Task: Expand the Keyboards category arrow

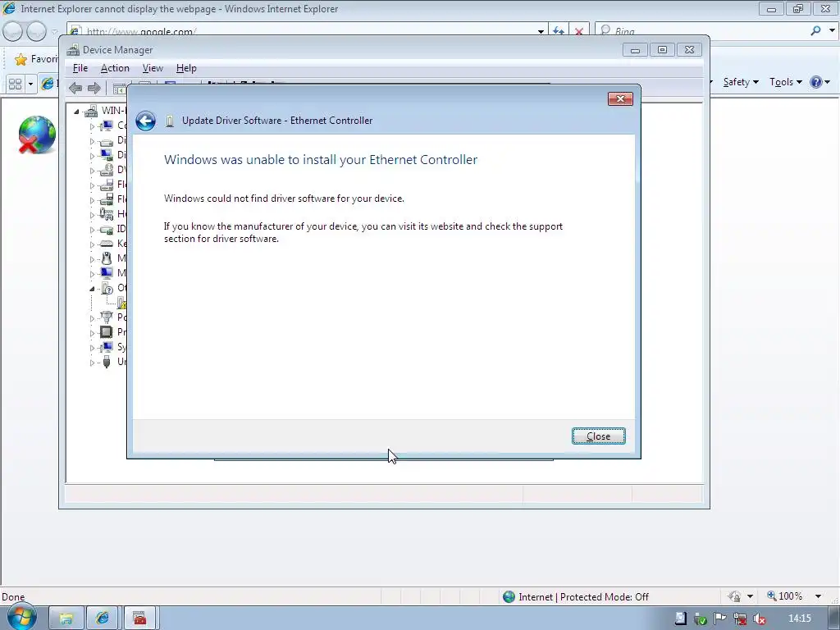Action: tap(92, 244)
